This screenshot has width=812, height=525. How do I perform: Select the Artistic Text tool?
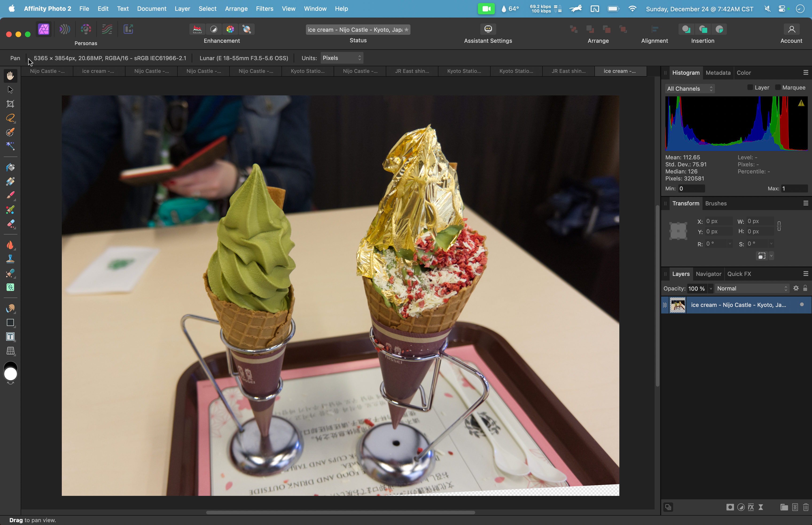point(10,337)
